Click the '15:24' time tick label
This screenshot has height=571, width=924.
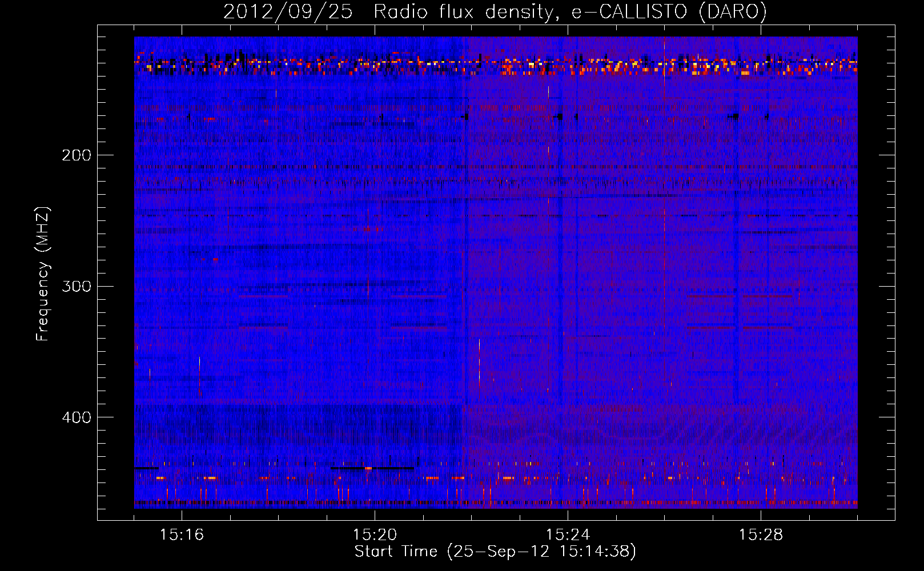(x=568, y=535)
